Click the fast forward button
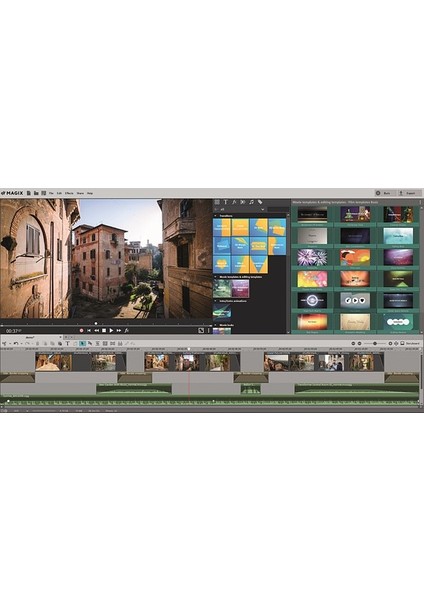 [119, 330]
